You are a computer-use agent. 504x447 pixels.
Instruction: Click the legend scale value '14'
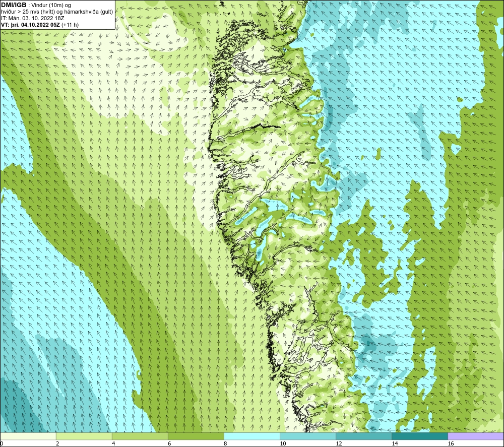pos(395,443)
